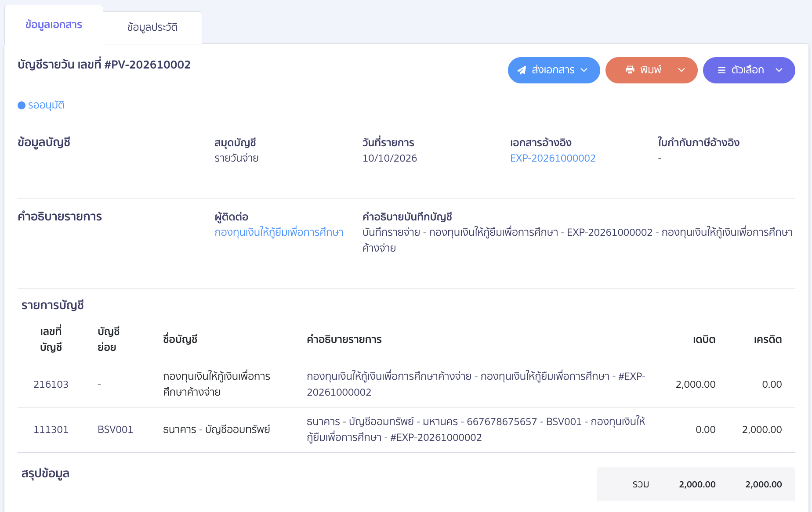Click account number 216103

(51, 384)
